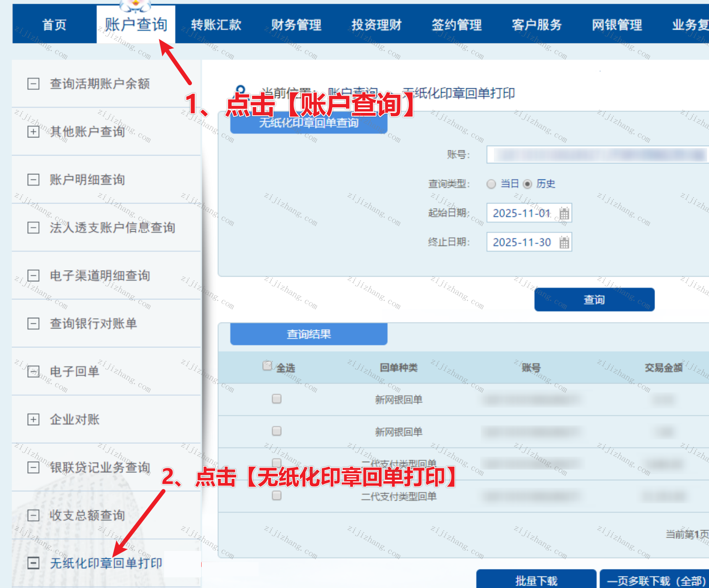This screenshot has height=588, width=709.
Task: Collapse the 查询活期账户余额 minus icon
Action: (33, 84)
